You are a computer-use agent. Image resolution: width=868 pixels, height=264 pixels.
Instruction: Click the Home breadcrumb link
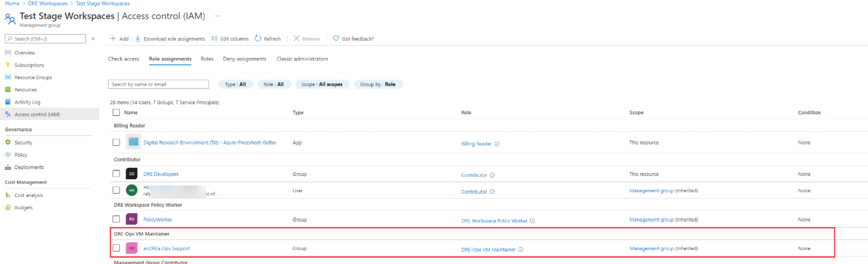pos(12,3)
